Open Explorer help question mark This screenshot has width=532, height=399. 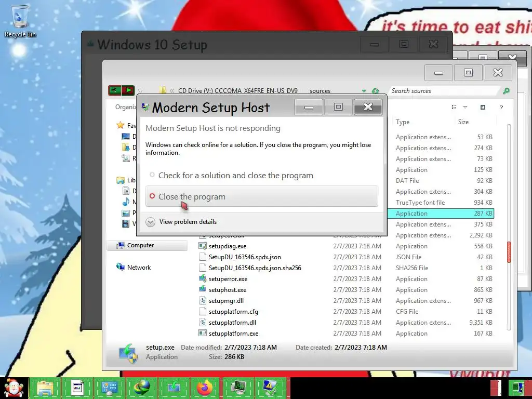click(501, 107)
